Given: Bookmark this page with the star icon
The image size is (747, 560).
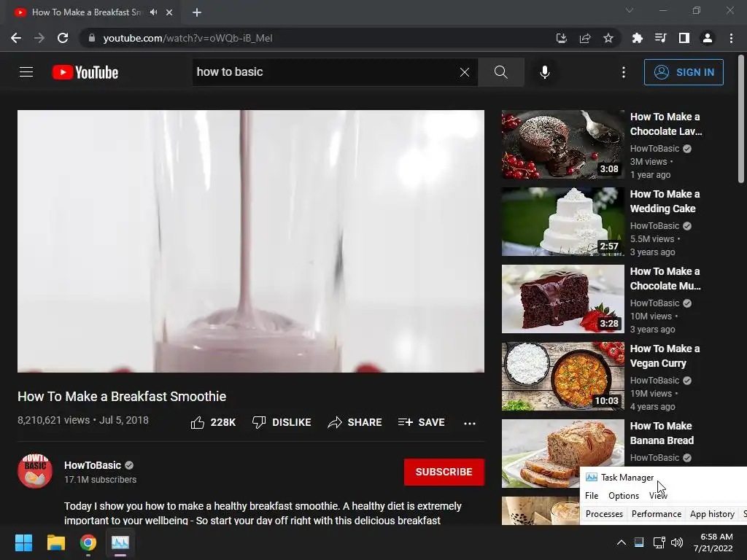Looking at the screenshot, I should pyautogui.click(x=608, y=38).
